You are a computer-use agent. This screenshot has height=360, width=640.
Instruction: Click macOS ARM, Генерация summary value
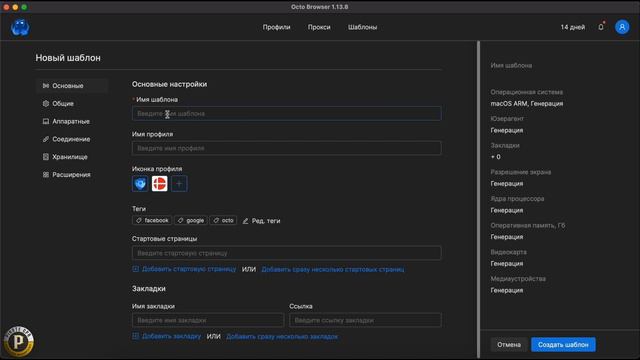[527, 104]
